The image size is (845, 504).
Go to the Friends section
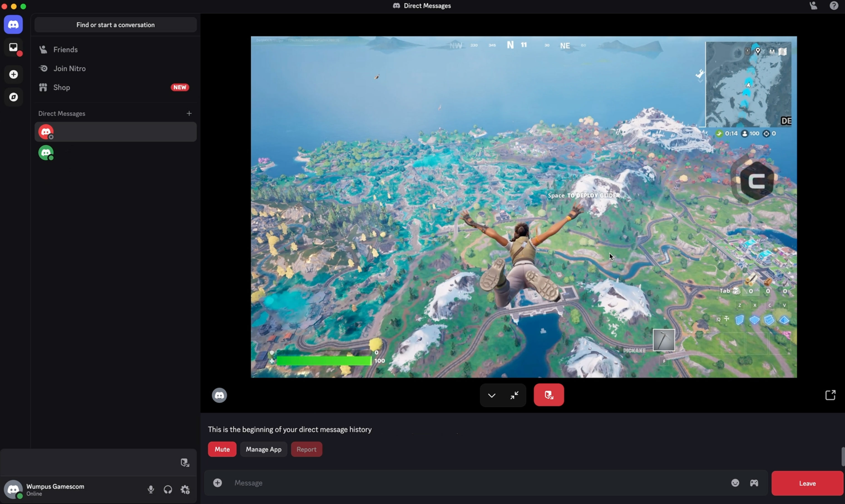coord(66,49)
